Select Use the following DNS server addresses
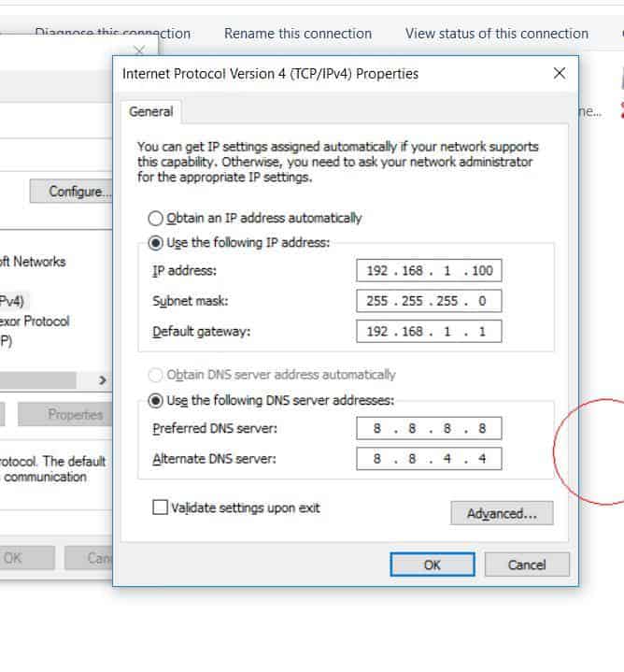624x672 pixels. point(156,400)
